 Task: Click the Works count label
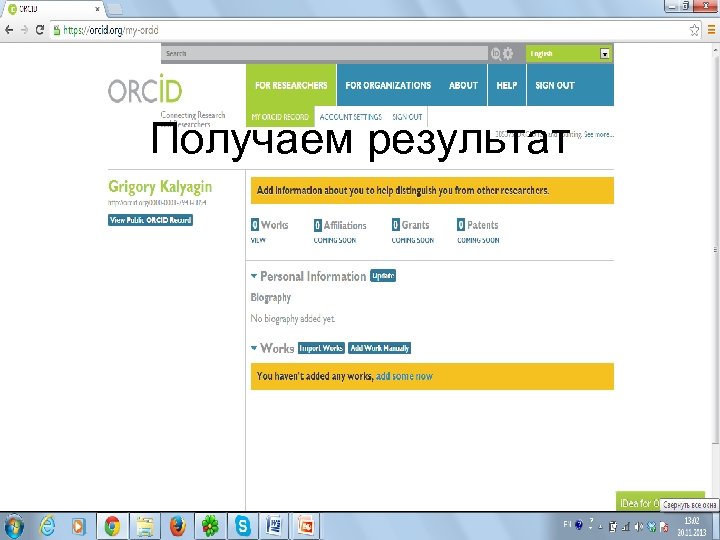click(270, 225)
